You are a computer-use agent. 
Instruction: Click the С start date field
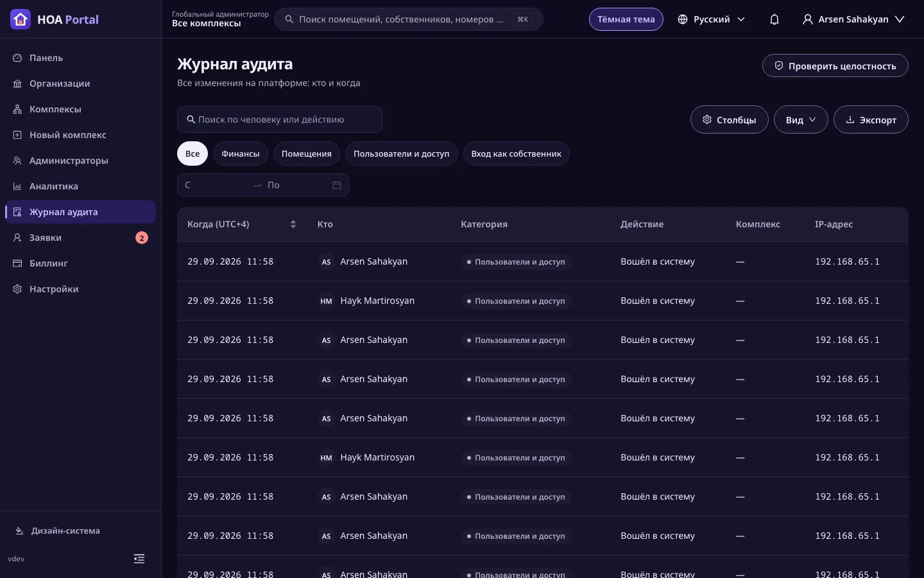(216, 185)
